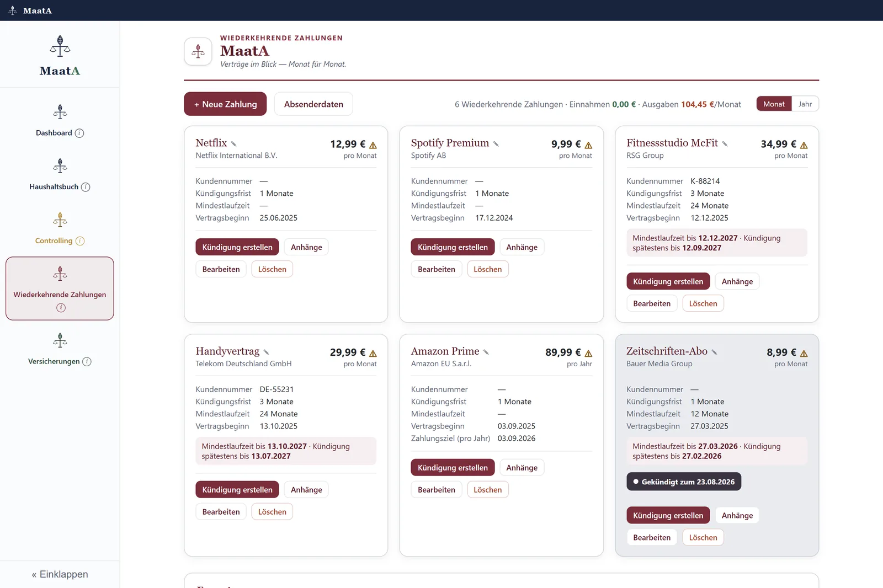Edit the Amazon Prime contract
The width and height of the screenshot is (883, 588).
tap(437, 490)
